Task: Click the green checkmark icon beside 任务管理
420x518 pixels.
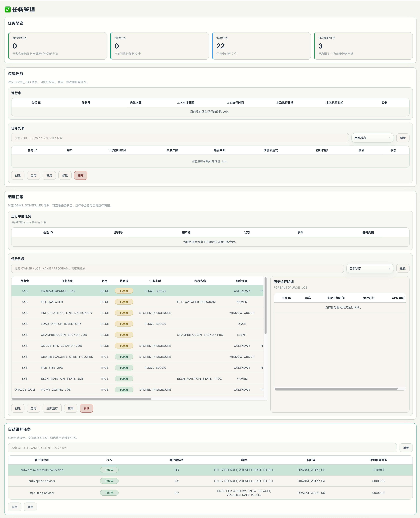Action: [7, 9]
